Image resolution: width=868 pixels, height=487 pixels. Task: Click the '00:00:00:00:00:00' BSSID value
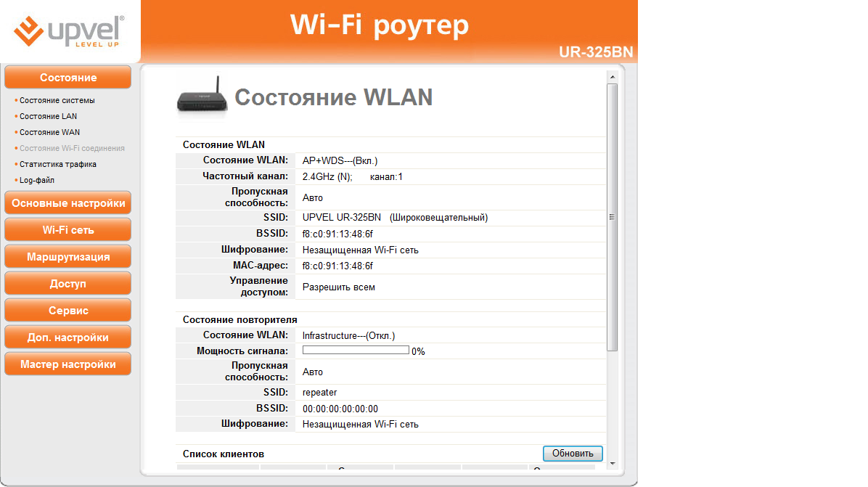pyautogui.click(x=340, y=409)
